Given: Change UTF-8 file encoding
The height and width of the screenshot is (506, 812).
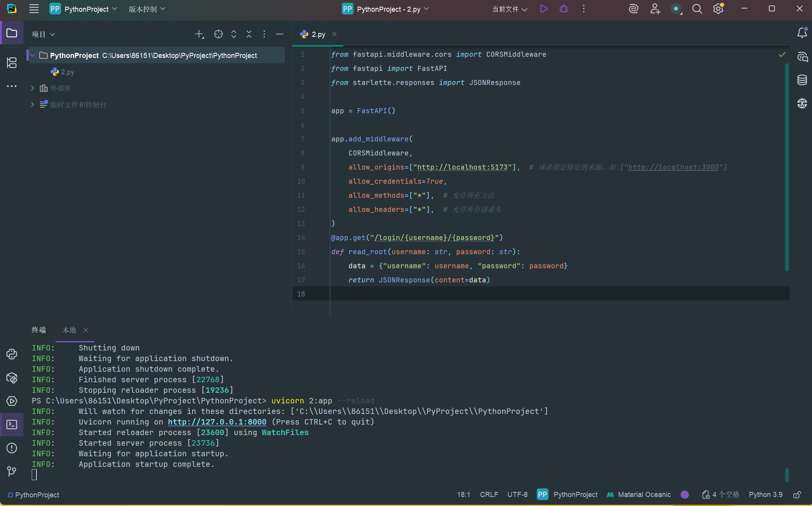Looking at the screenshot, I should [518, 495].
